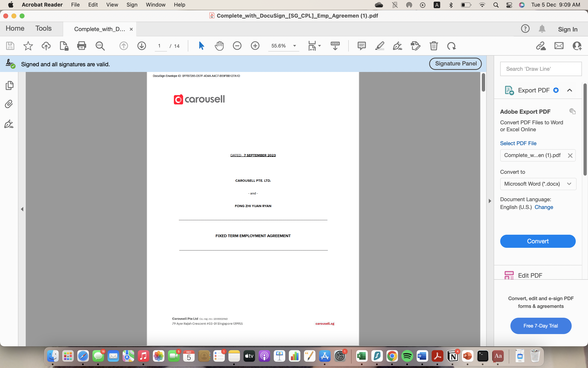Click the right tools pane scrollbar
This screenshot has height=368, width=588.
(x=585, y=129)
